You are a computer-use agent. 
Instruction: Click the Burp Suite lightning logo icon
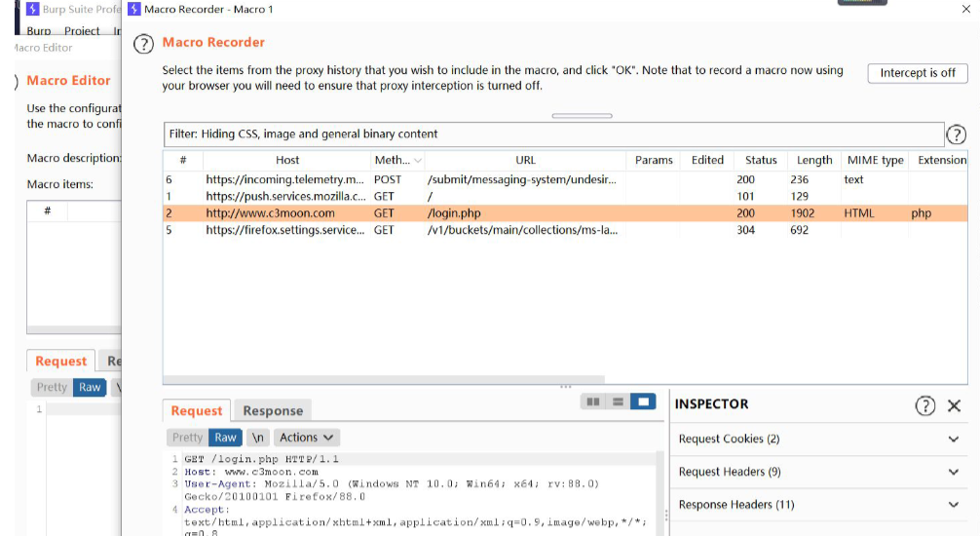pyautogui.click(x=134, y=9)
